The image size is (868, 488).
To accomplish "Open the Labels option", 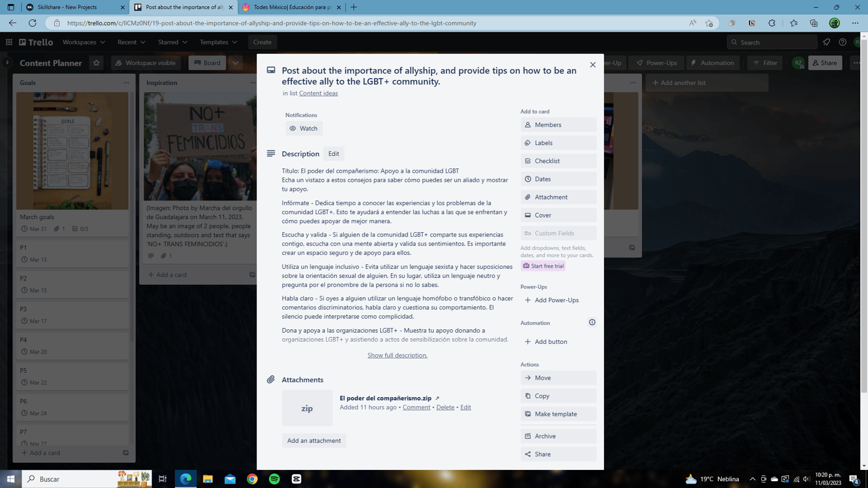I will [x=558, y=143].
